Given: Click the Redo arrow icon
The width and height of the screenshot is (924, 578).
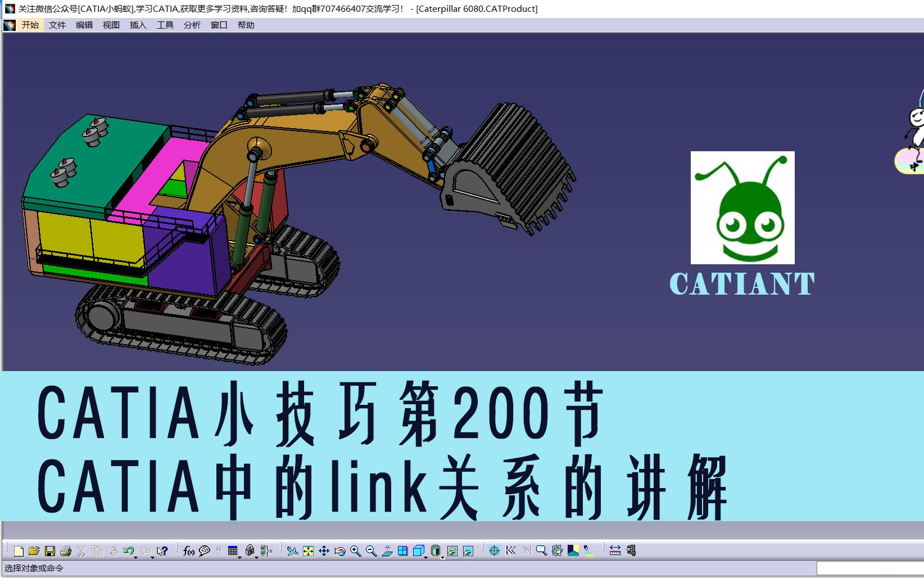Looking at the screenshot, I should [x=145, y=551].
